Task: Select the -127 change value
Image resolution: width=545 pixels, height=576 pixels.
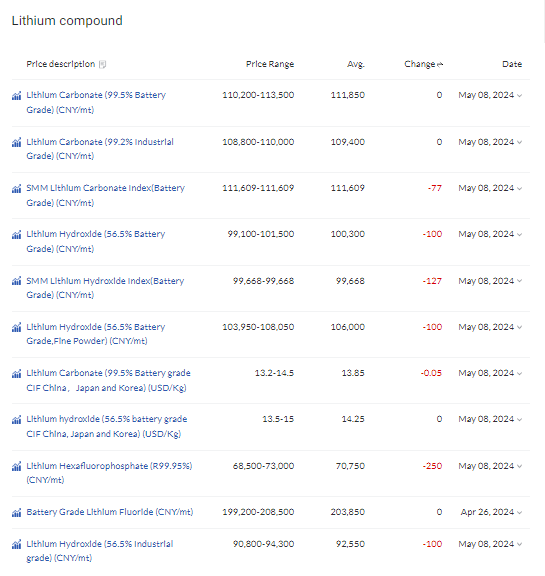Action: point(432,281)
